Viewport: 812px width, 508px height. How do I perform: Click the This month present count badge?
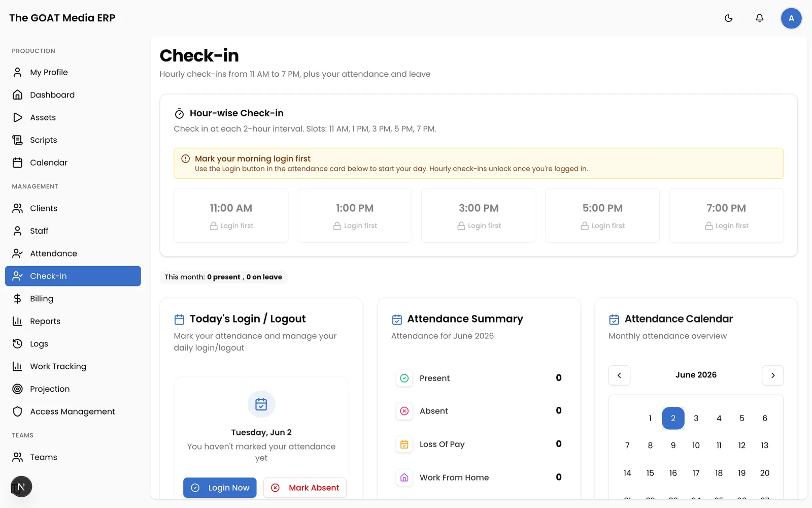click(223, 277)
